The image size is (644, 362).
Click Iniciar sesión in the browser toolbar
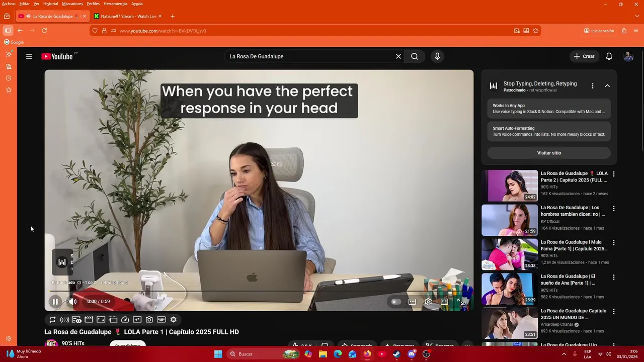(x=599, y=31)
